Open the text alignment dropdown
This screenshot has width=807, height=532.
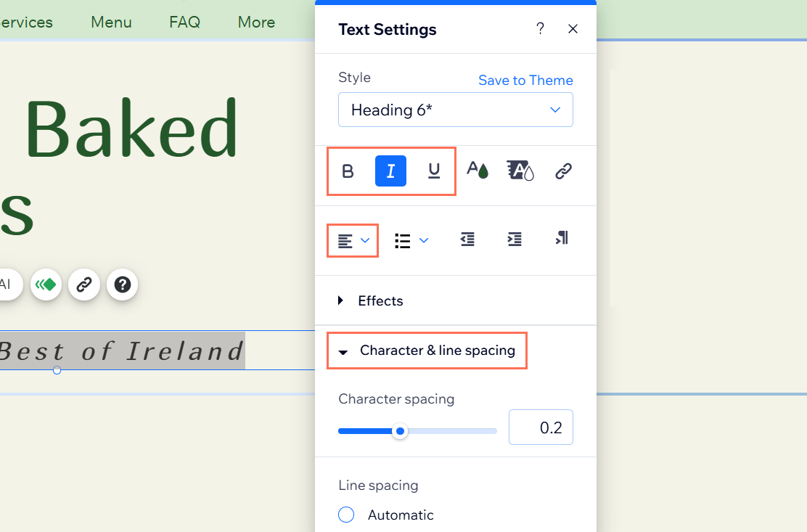pyautogui.click(x=353, y=240)
